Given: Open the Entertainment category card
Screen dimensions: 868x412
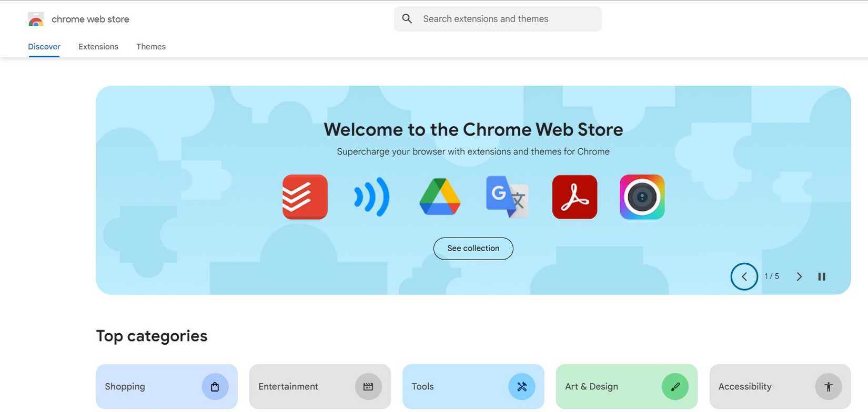Looking at the screenshot, I should click(x=320, y=387).
